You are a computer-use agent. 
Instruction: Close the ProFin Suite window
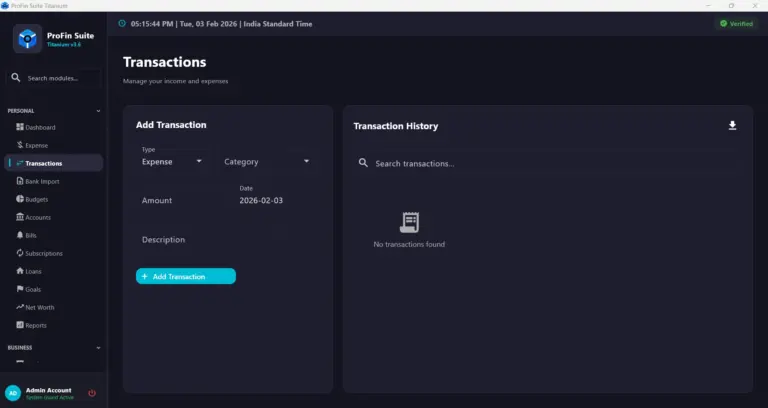pyautogui.click(x=755, y=5)
